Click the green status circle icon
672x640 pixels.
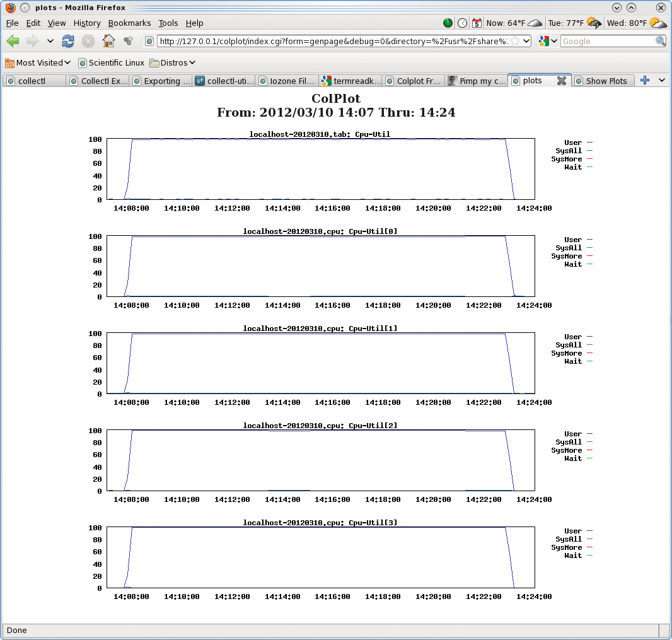448,23
